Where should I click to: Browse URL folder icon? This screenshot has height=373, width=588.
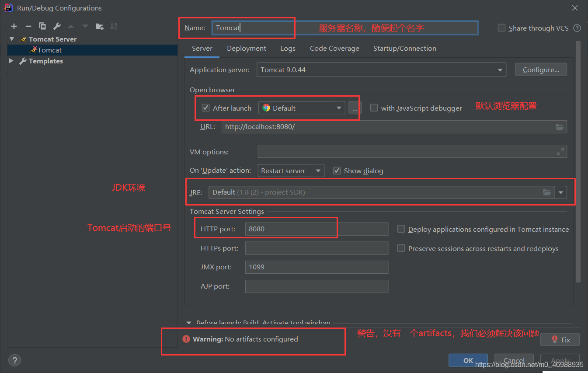click(x=560, y=127)
